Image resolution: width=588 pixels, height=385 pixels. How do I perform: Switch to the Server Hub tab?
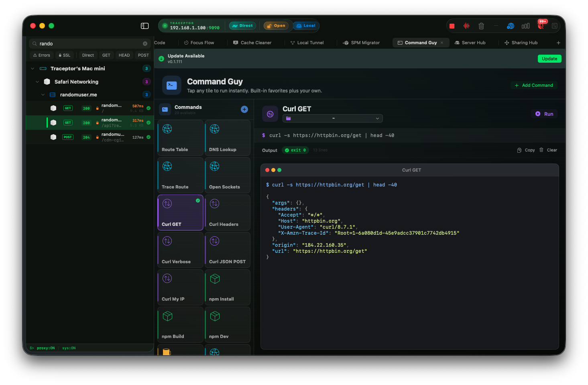[x=470, y=43]
